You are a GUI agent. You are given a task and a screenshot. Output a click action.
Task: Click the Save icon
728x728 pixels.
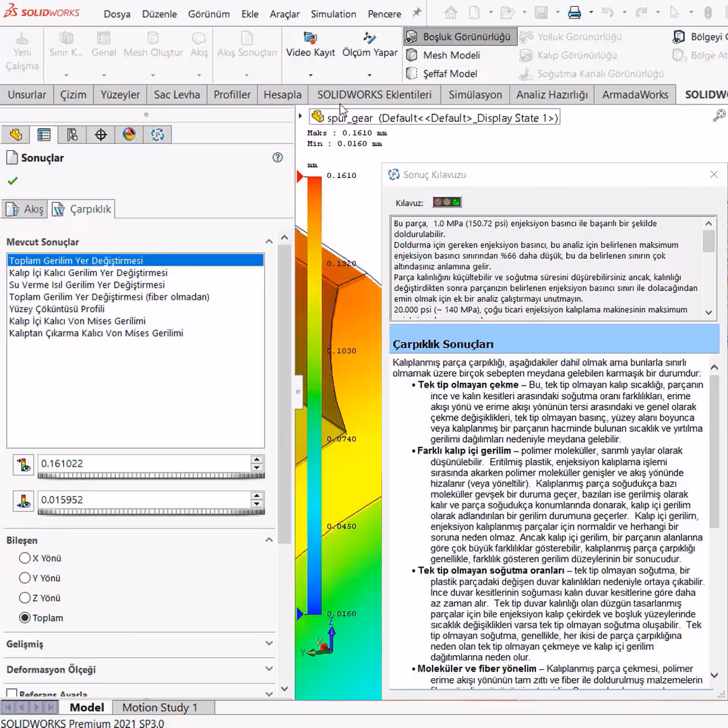(x=541, y=13)
